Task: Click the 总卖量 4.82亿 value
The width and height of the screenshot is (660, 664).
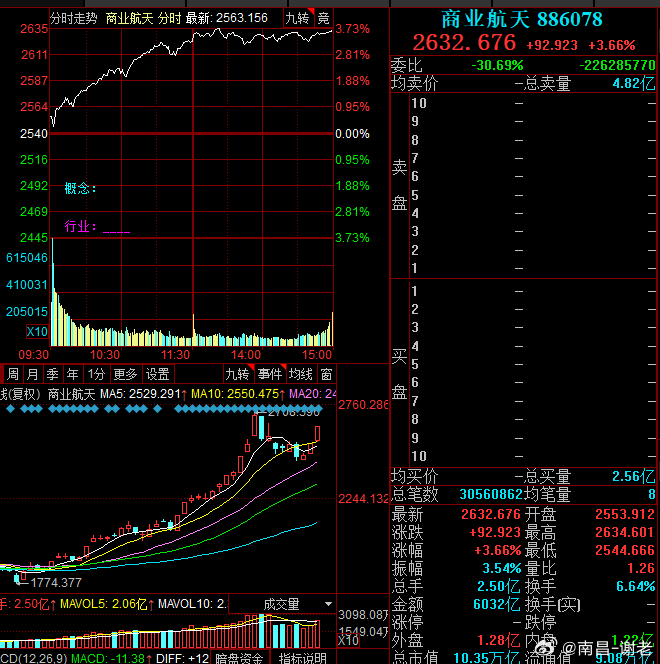Action: 633,83
